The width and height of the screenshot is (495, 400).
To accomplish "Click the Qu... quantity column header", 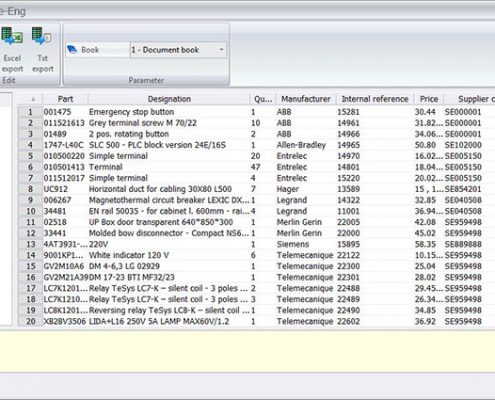I will 263,99.
